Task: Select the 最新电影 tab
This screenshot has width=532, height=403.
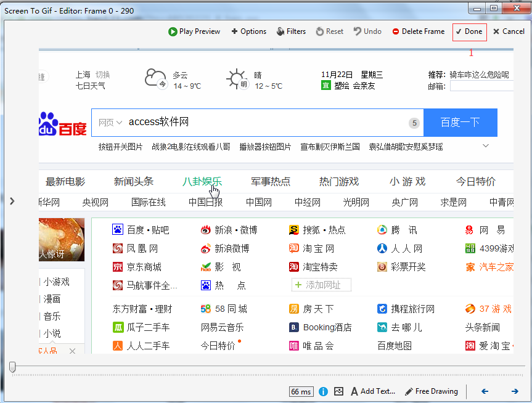Action: click(65, 182)
